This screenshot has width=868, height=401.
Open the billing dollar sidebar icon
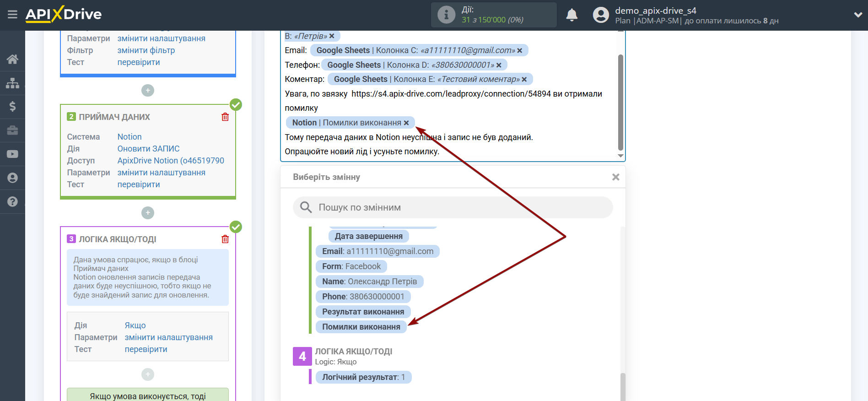12,107
